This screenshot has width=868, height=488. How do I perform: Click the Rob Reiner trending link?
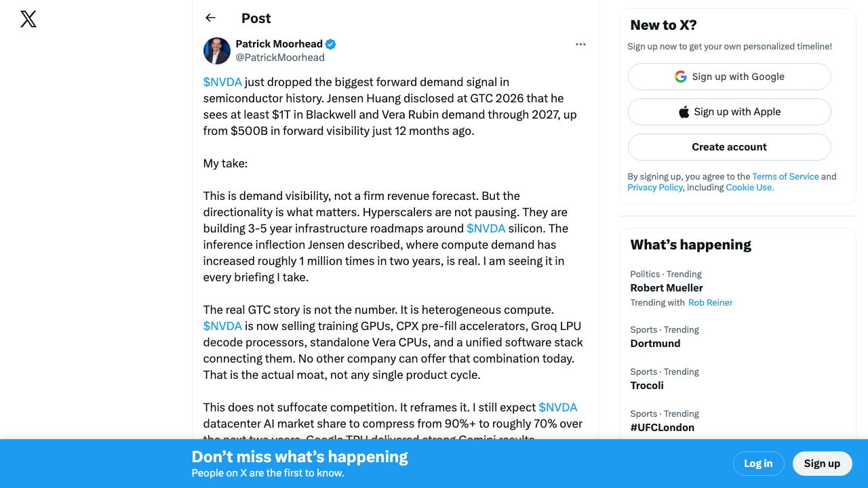710,302
